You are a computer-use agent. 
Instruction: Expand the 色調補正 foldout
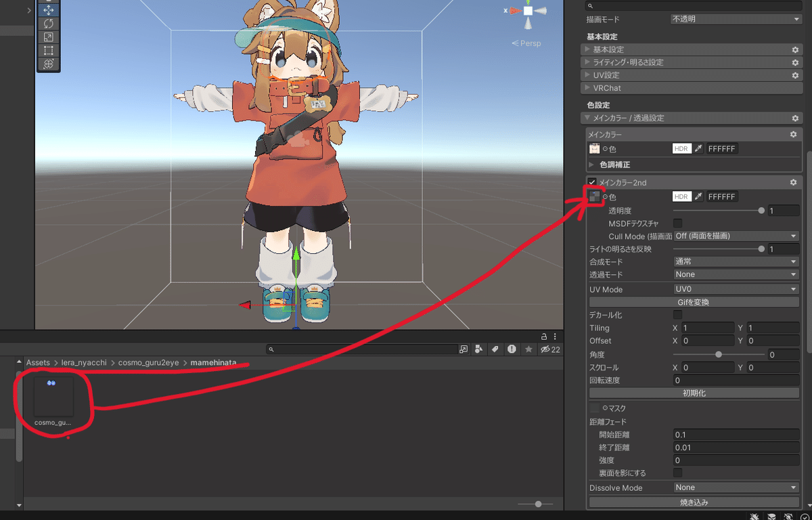tap(592, 165)
